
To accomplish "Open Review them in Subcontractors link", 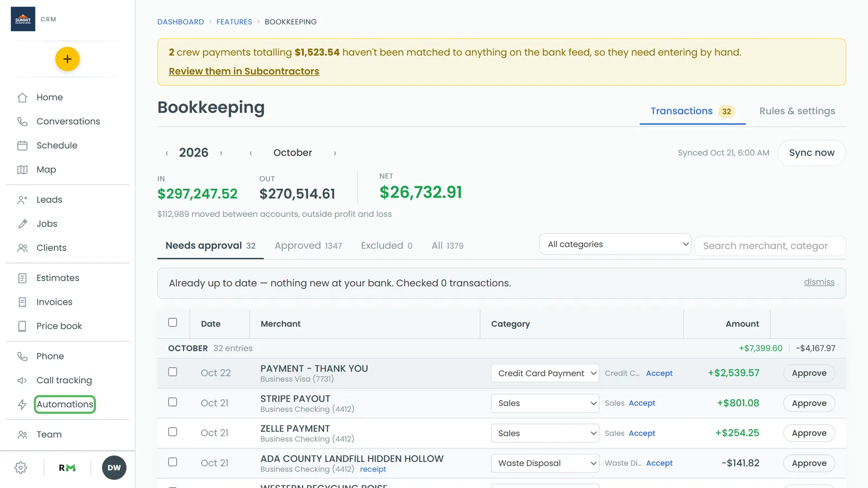I will coord(244,72).
